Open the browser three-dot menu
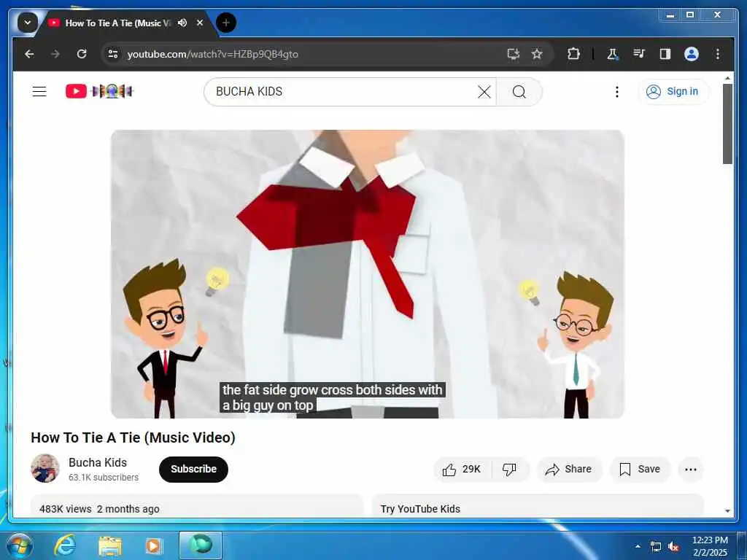 click(x=718, y=54)
